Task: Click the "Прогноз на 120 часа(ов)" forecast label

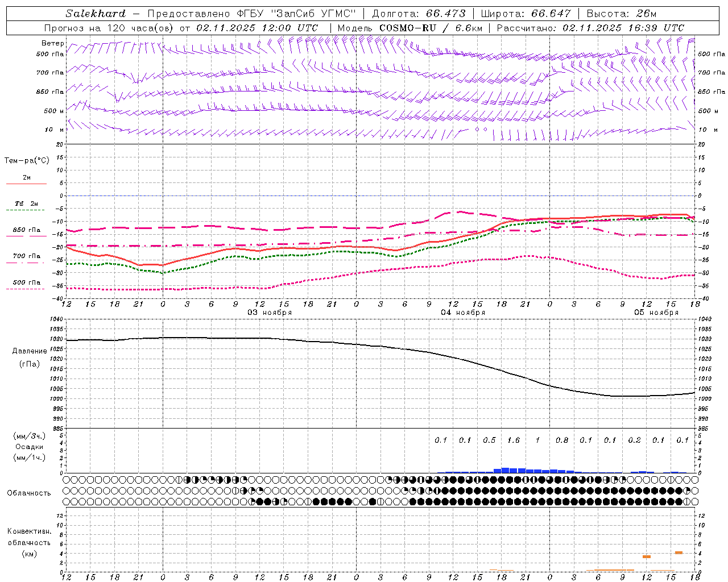Action: 109,28
